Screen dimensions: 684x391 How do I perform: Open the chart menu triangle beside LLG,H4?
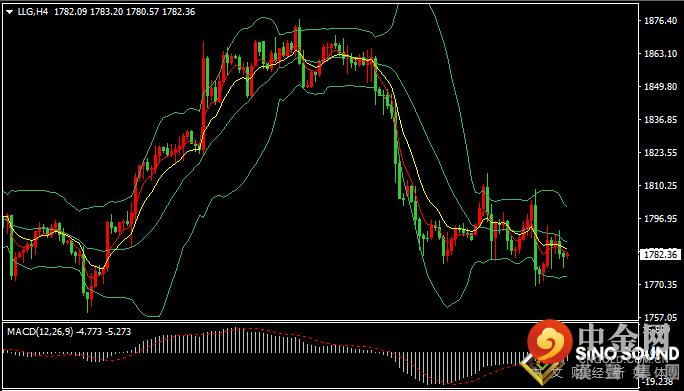(x=10, y=13)
